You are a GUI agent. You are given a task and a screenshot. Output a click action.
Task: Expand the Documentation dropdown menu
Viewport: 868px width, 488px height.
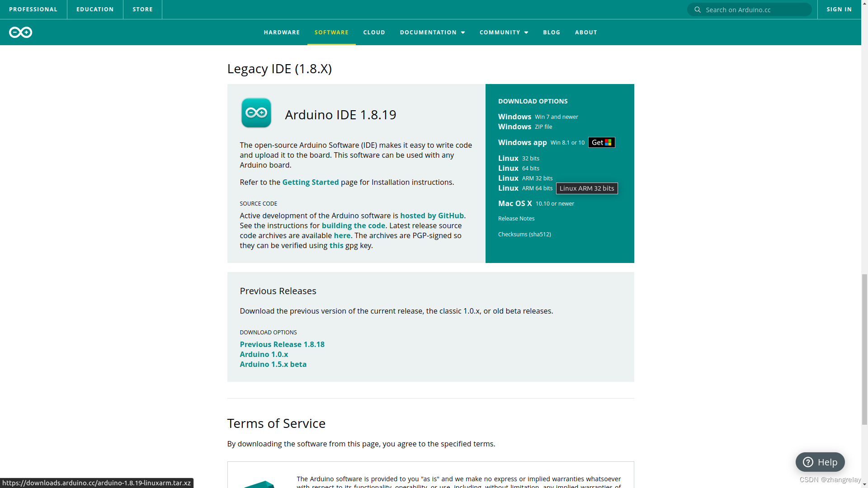click(x=432, y=32)
